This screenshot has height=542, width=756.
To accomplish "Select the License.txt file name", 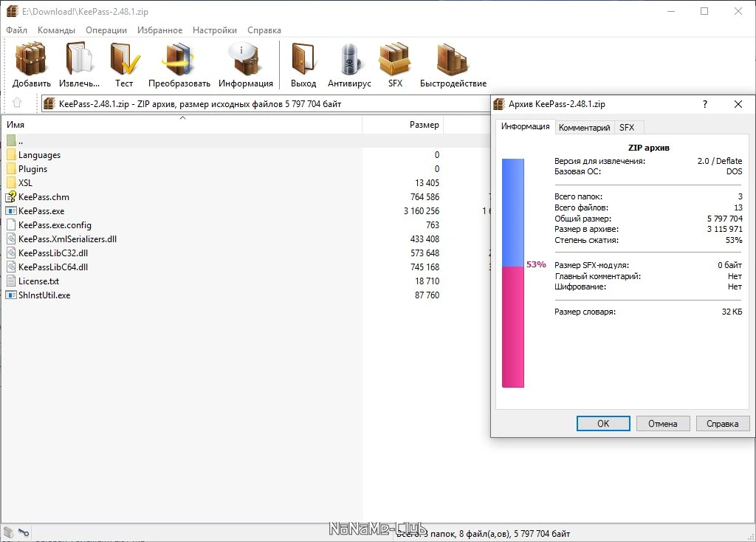I will pos(38,281).
